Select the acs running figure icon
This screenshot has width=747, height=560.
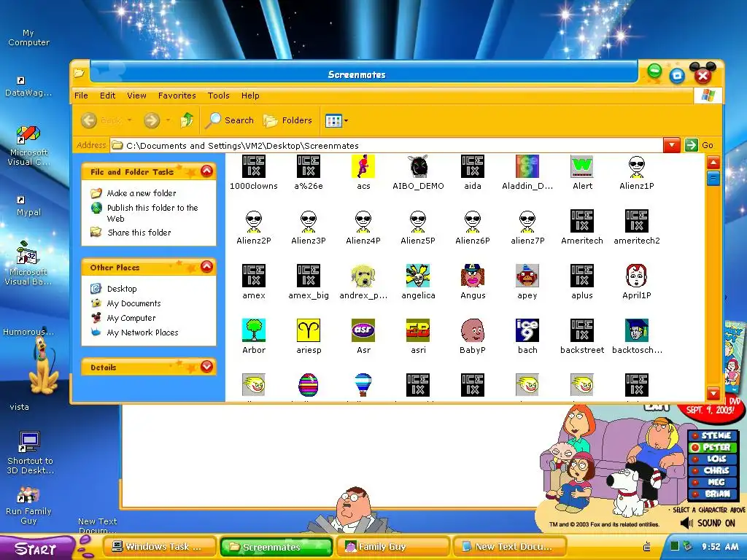pos(363,166)
